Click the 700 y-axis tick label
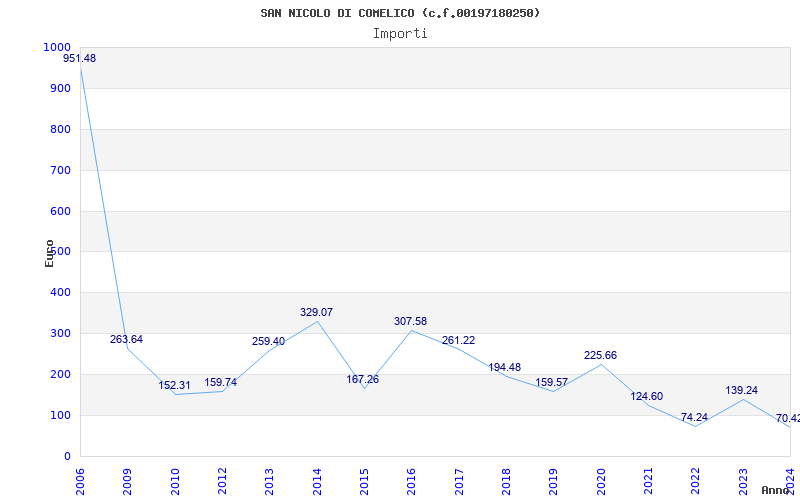Image resolution: width=800 pixels, height=500 pixels. coord(60,170)
